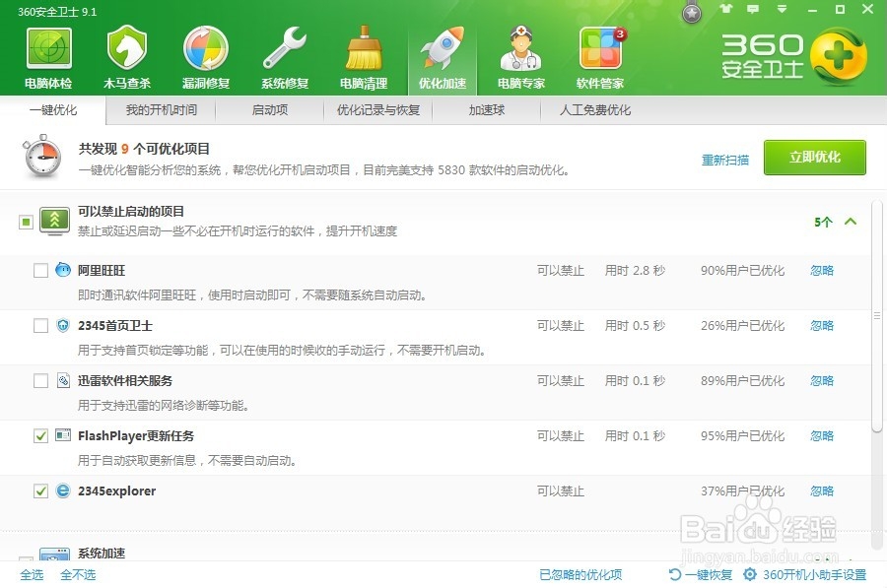
Task: Click the 迅雷软件相关服务 icon
Action: [x=63, y=380]
